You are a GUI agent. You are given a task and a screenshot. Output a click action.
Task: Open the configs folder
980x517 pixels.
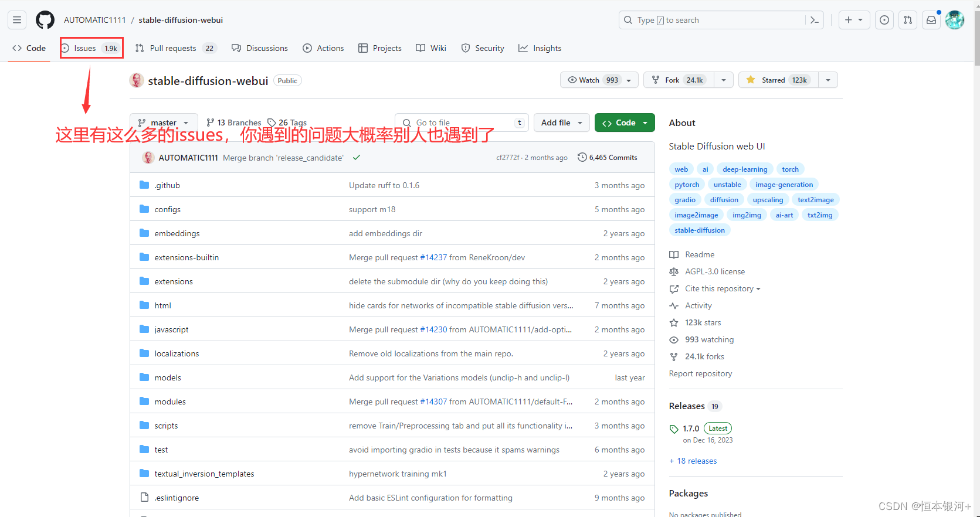point(168,209)
